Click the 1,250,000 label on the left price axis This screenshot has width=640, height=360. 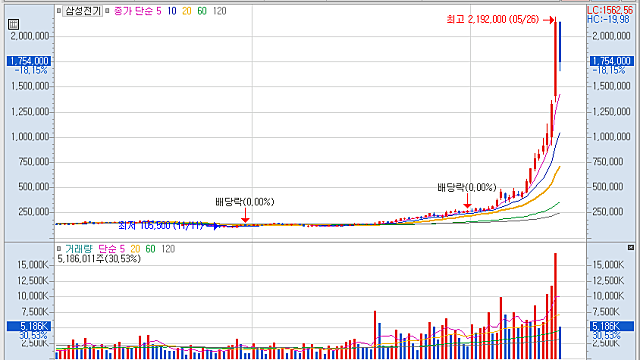pyautogui.click(x=29, y=111)
